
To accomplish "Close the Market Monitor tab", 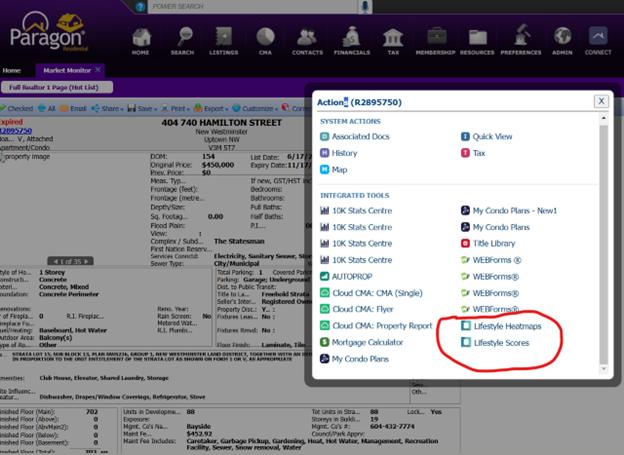I will click(98, 70).
